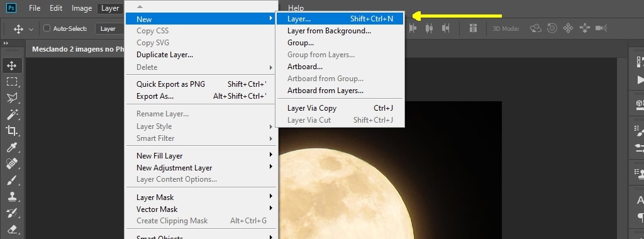This screenshot has height=239, width=644.
Task: Click the Auto-Align Layers icon
Action: (473, 28)
